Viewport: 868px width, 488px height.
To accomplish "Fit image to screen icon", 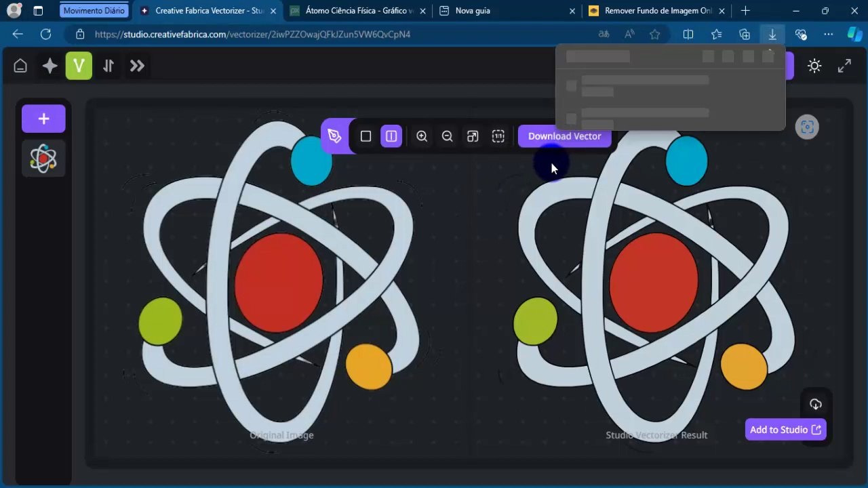I will pyautogui.click(x=473, y=136).
